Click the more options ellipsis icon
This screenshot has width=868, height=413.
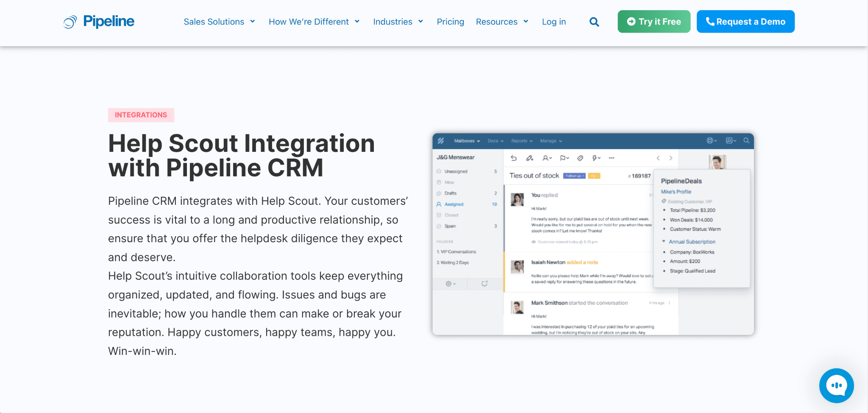[x=612, y=158]
